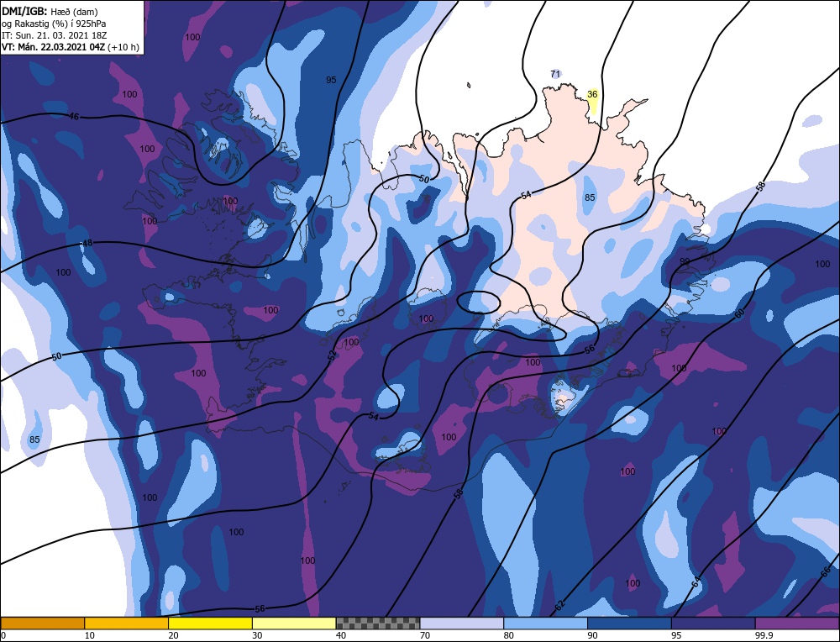Click the legend tick label "80"
The image size is (840, 642).
(x=508, y=635)
